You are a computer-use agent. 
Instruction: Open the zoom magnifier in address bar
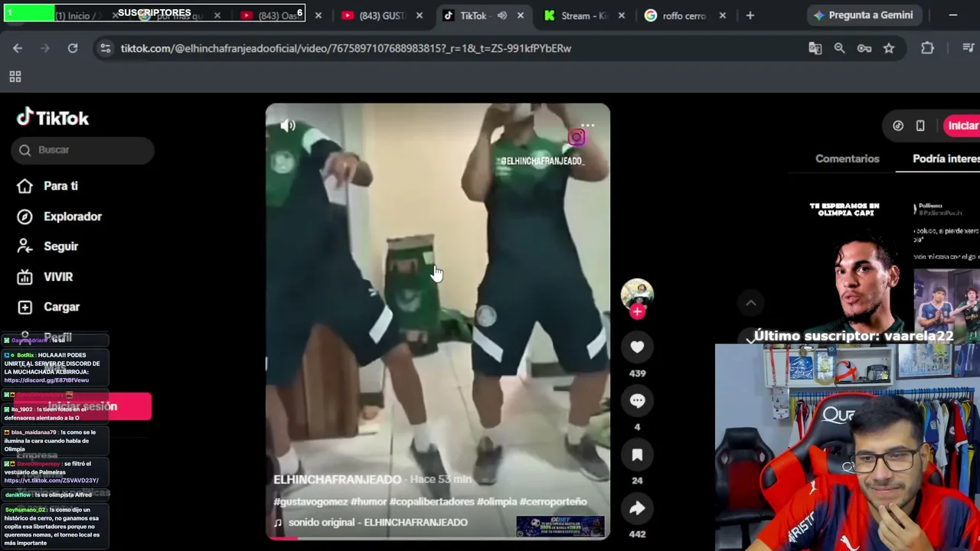[x=839, y=48]
